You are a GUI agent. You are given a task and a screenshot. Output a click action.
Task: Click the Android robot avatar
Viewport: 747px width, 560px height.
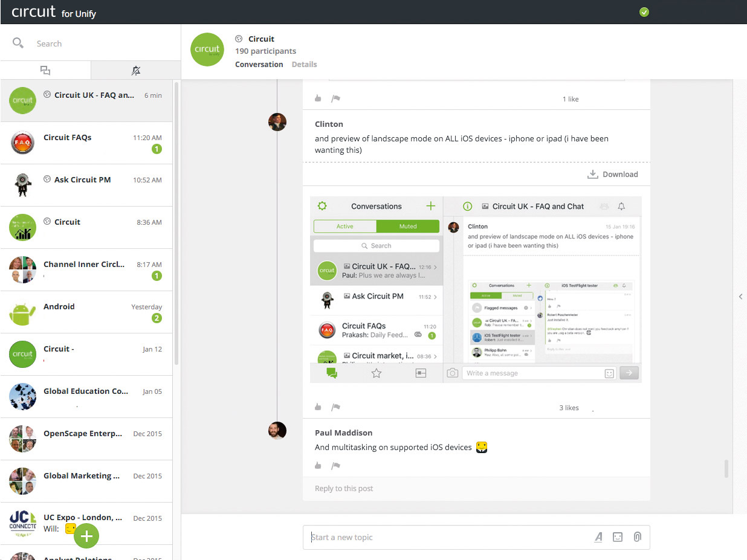pyautogui.click(x=23, y=312)
